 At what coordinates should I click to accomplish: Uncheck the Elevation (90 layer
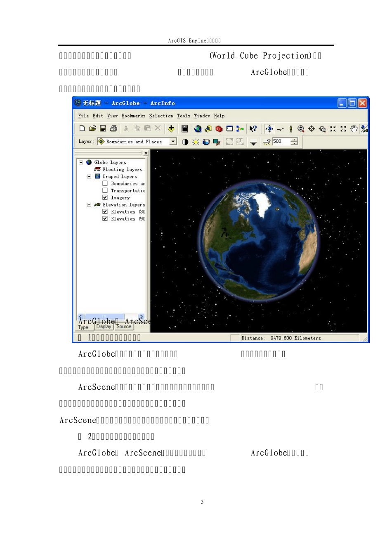click(x=105, y=218)
